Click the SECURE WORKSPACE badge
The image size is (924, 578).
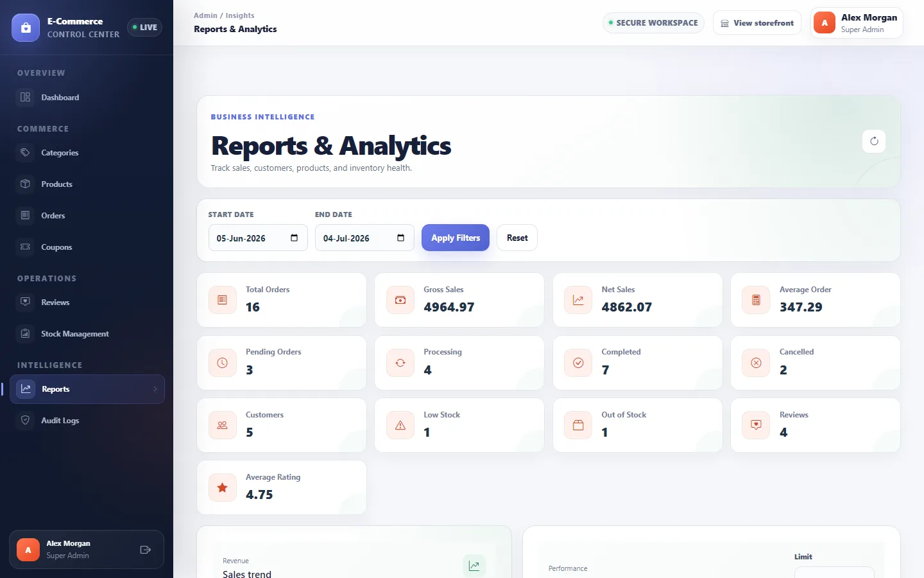point(653,23)
